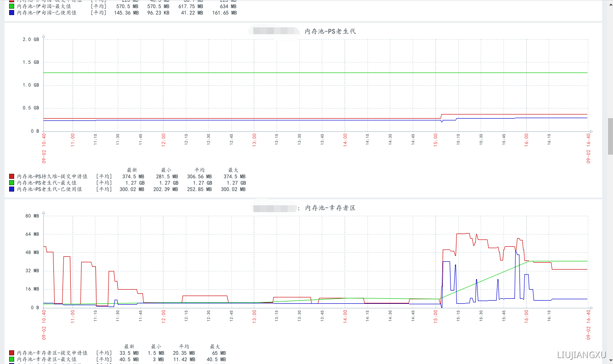Viewport: 613px width, 364px height.
Task: Select legend label 内存池-伊甸园-已使用值
Action: point(47,13)
